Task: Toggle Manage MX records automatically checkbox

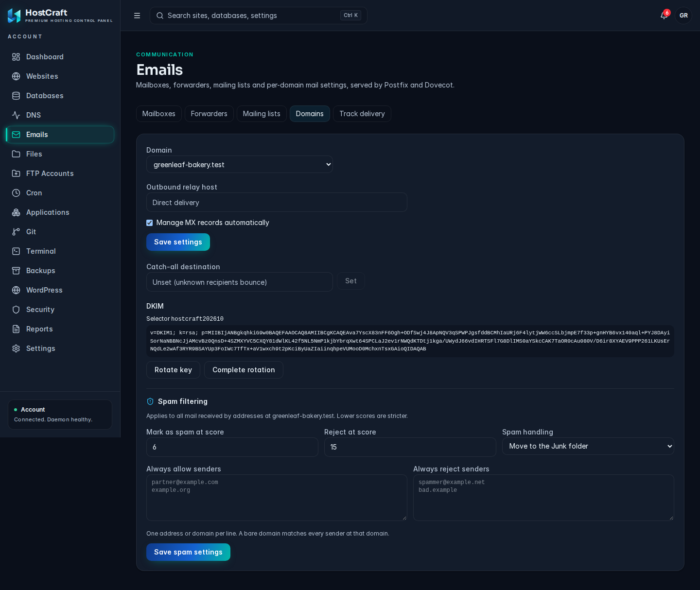Action: tap(150, 223)
